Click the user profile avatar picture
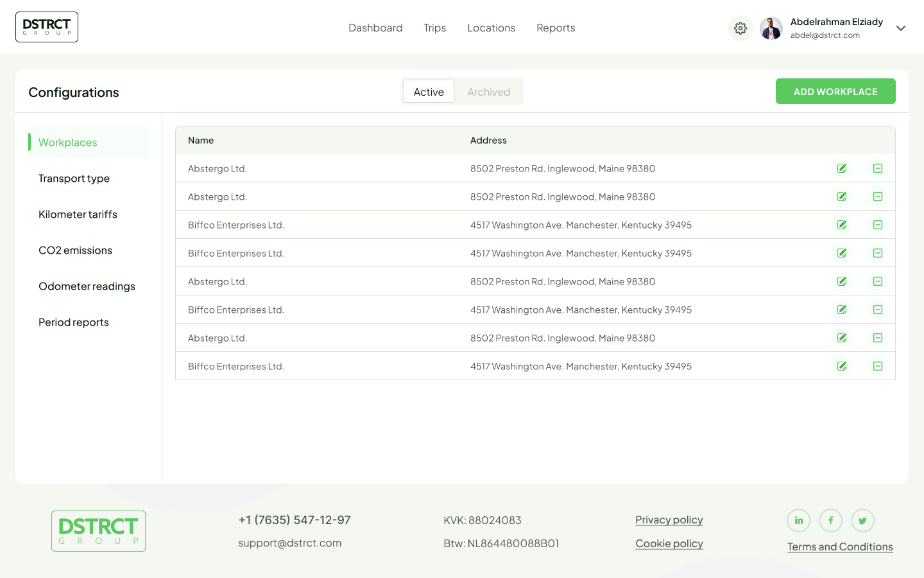Viewport: 924px width, 578px height. pos(771,28)
